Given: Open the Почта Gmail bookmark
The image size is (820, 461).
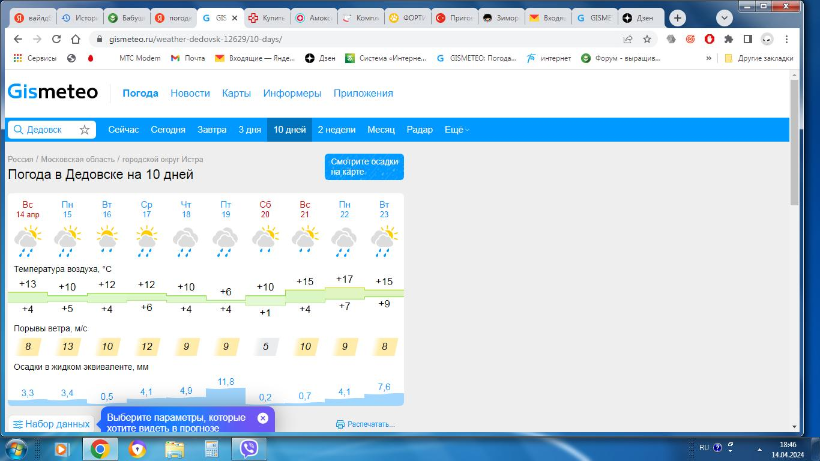Looking at the screenshot, I should pyautogui.click(x=188, y=58).
